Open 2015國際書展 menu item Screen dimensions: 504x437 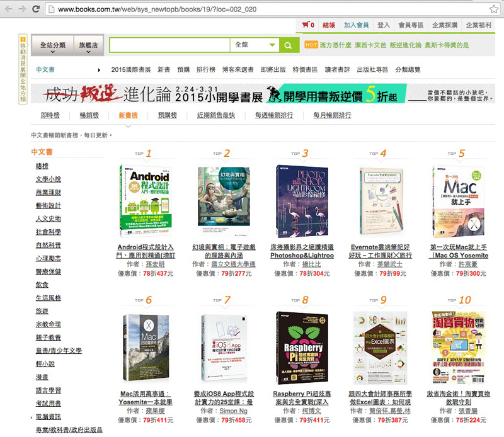[131, 69]
